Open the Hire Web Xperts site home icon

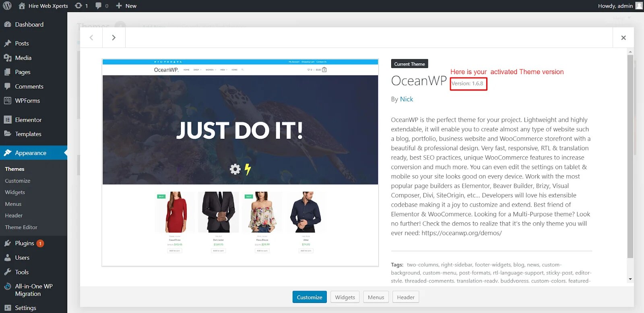point(22,6)
